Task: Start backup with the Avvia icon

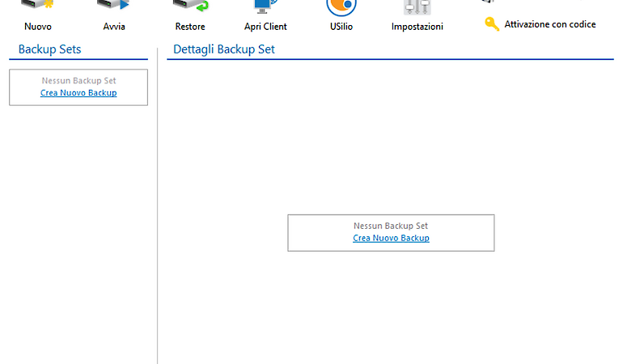Action: (113, 6)
